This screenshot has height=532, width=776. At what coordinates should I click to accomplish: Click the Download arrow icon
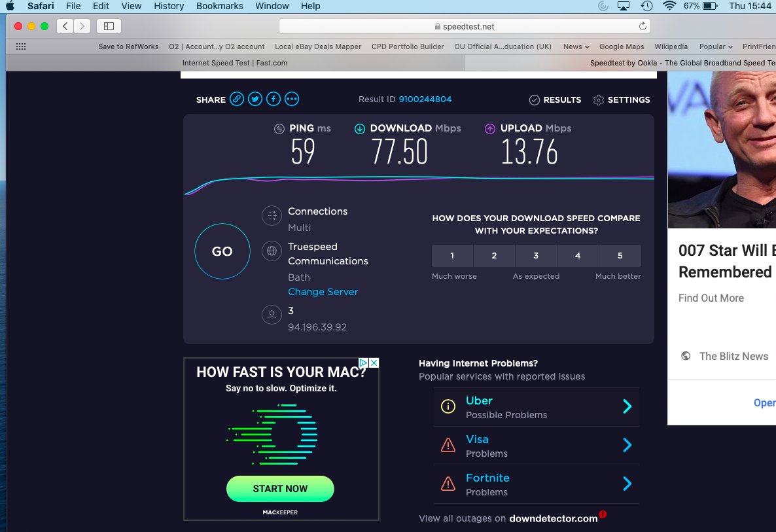coord(360,129)
